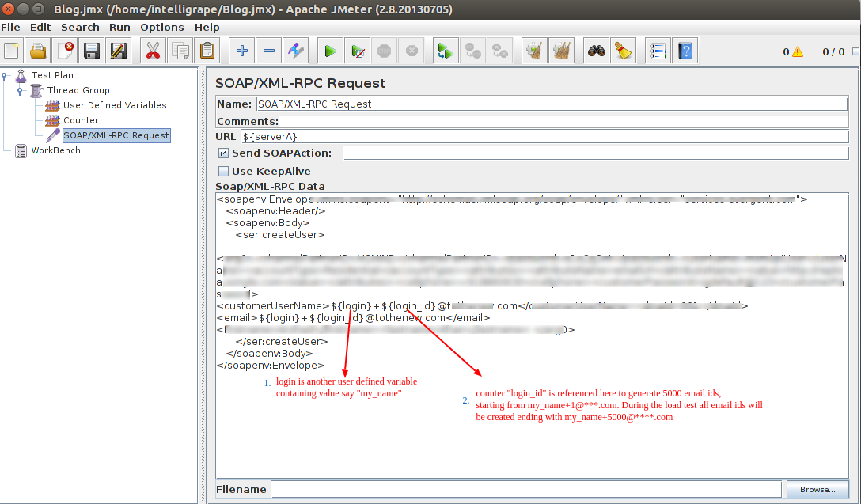This screenshot has height=504, width=861.
Task: Click the '</soapenv:Body>' closing tag line
Action: pos(270,354)
